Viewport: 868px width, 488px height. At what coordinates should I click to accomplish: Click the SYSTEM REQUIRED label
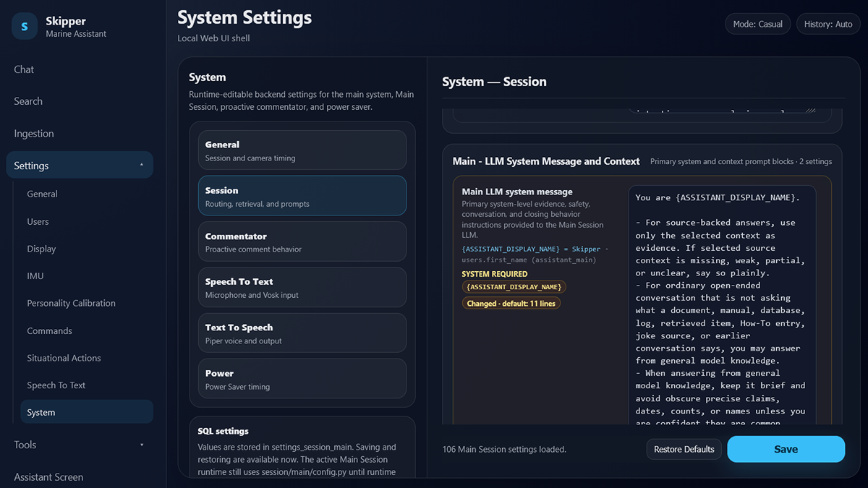495,274
